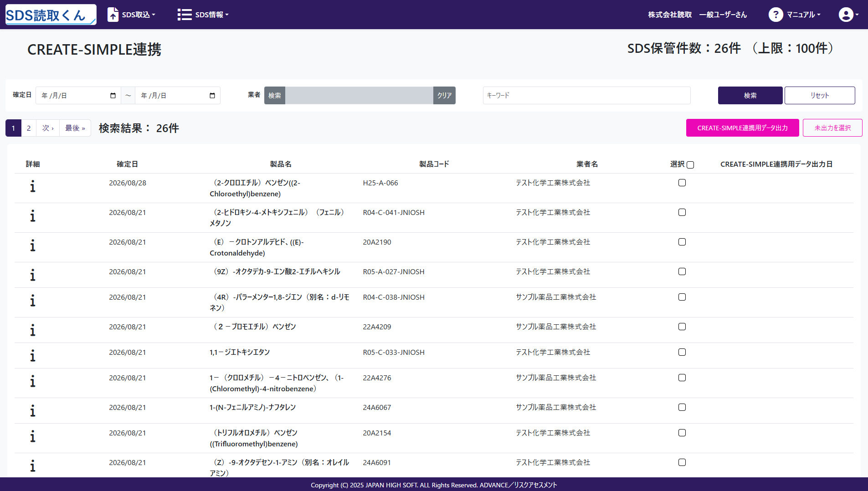
Task: Click the 未出力を選択 button
Action: coord(832,128)
